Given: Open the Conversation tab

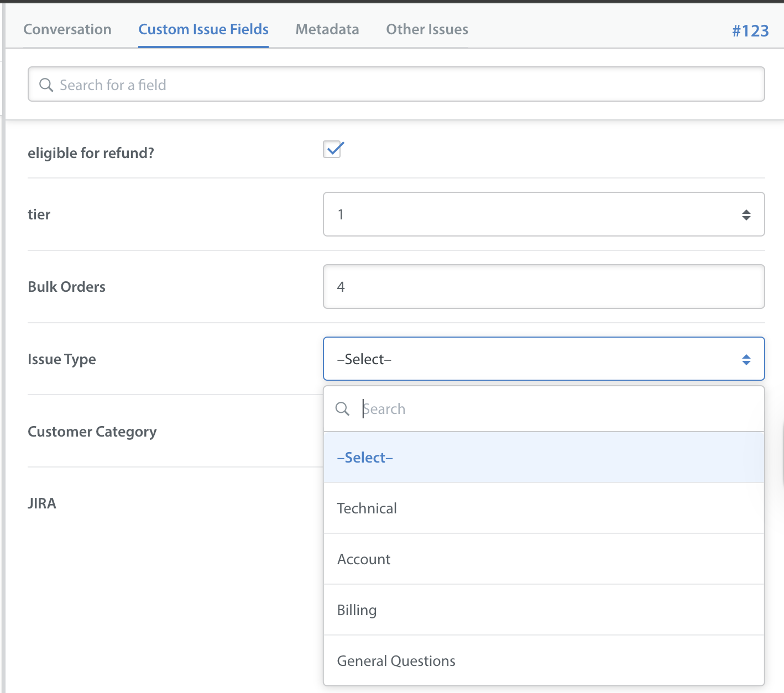Looking at the screenshot, I should coord(67,29).
